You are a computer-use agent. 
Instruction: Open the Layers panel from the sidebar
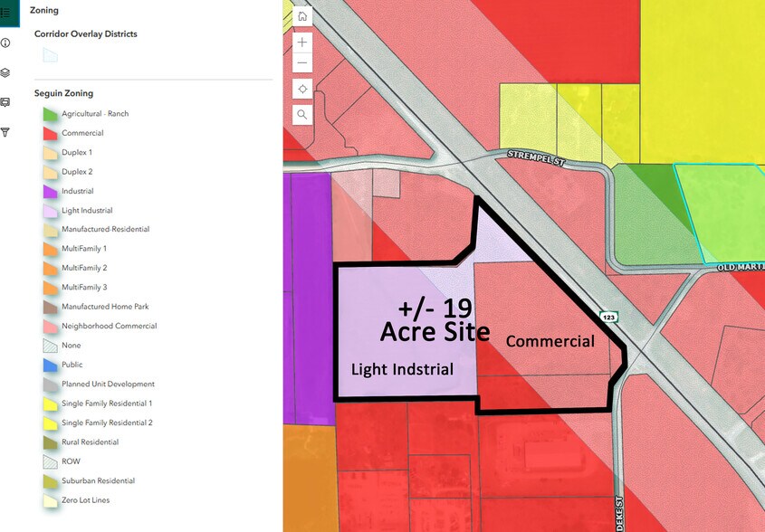7,72
